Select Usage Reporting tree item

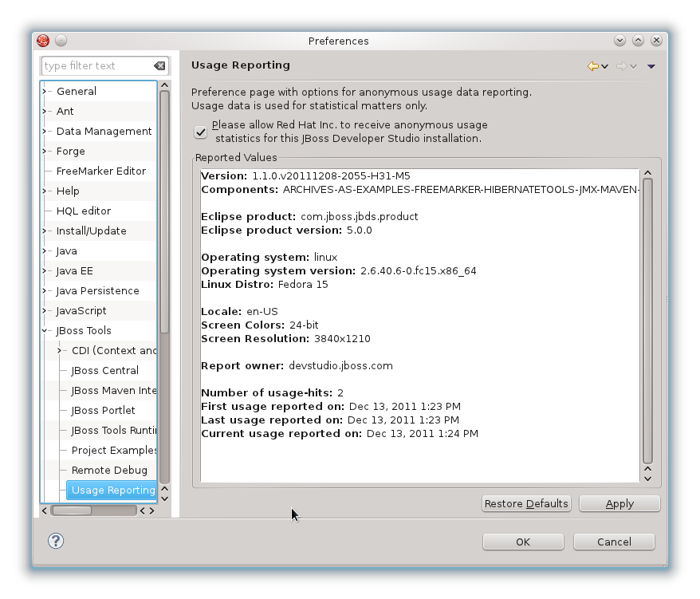112,490
